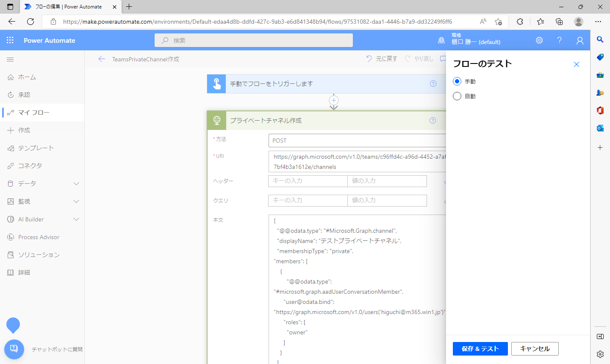Click the 本文 JSON body text area

(x=357, y=290)
